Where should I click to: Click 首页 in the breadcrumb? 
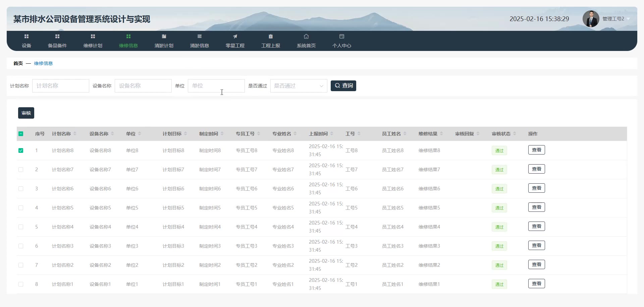[18, 63]
